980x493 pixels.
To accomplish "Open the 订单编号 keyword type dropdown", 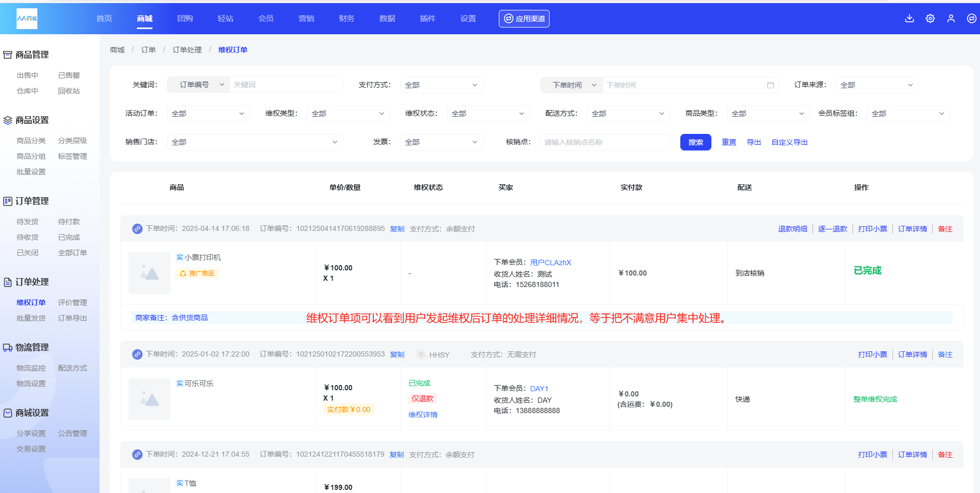I will point(199,85).
